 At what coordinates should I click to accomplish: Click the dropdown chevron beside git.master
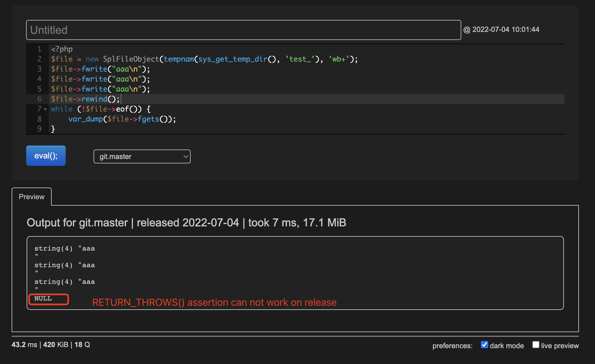(x=186, y=156)
